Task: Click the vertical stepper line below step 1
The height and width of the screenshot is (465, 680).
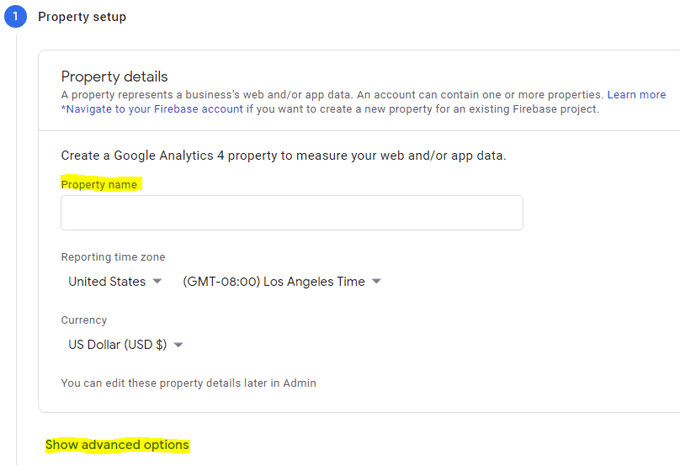Action: [14, 250]
